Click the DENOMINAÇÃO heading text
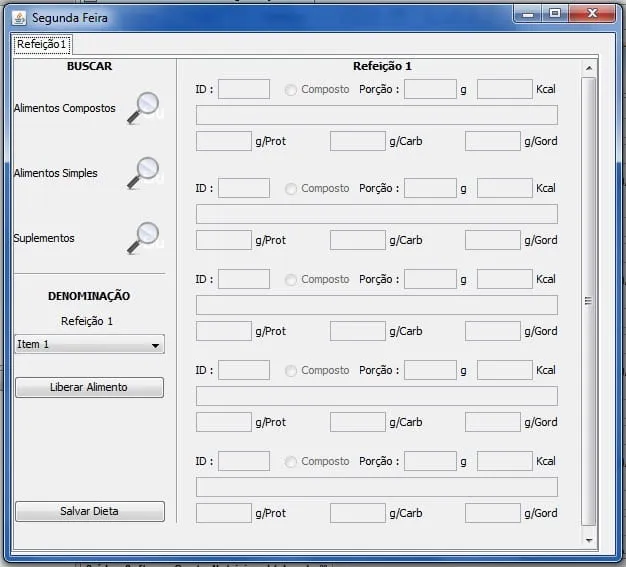This screenshot has height=567, width=626. pos(89,296)
